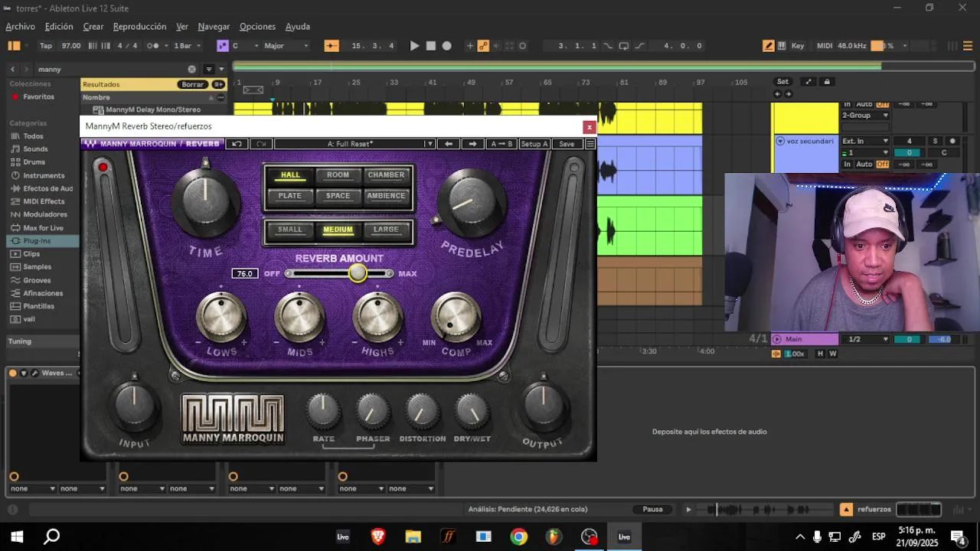
Task: Click the reverb Save button
Action: (x=567, y=144)
